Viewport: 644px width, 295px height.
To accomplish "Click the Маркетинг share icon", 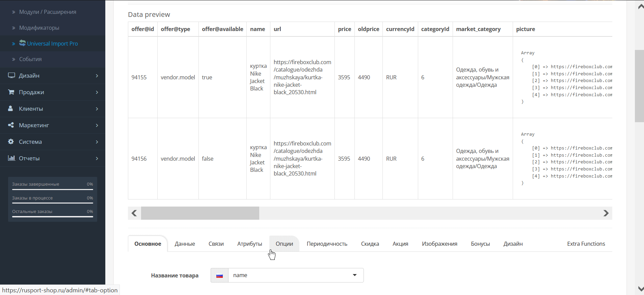I will 11,125.
